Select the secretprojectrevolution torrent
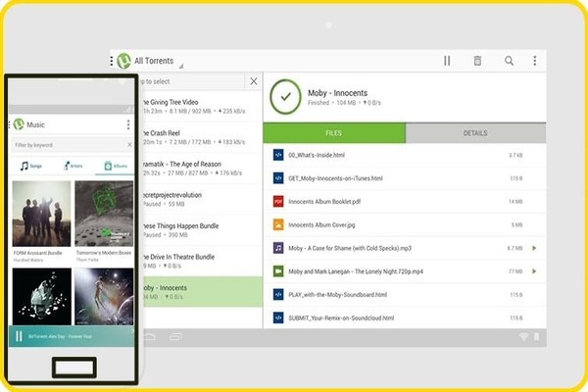 pos(201,199)
